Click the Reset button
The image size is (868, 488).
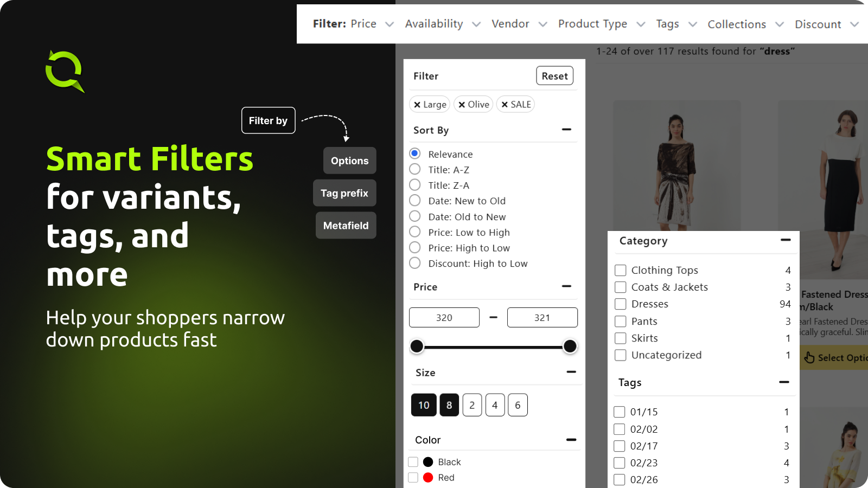554,75
